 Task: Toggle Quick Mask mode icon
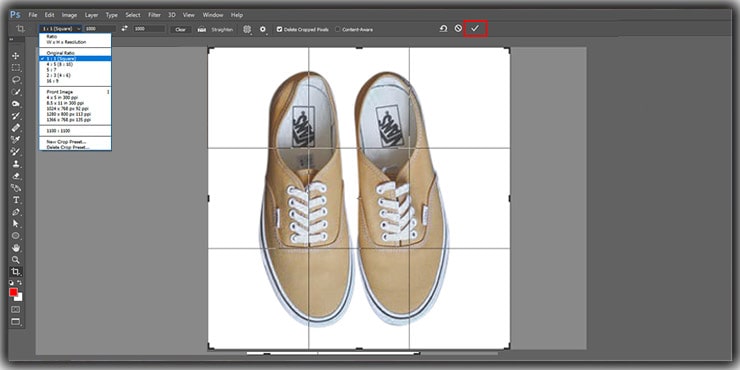[x=16, y=310]
